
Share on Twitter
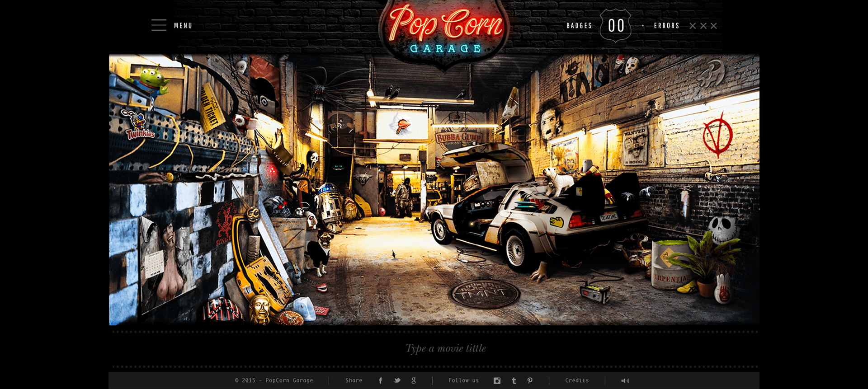(397, 380)
